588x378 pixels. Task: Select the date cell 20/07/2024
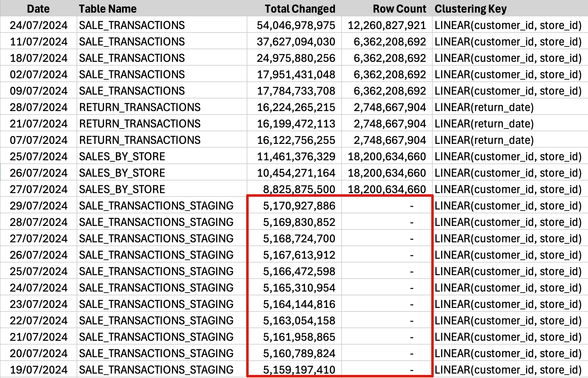[x=38, y=353]
